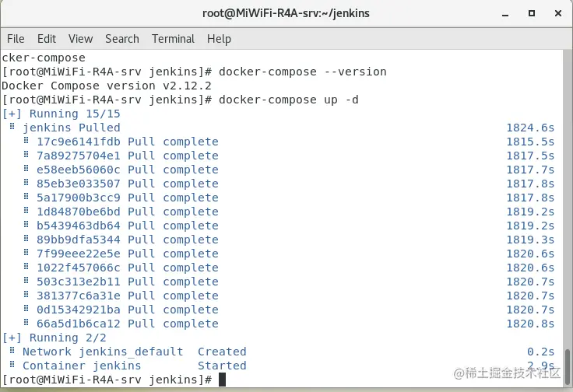Click the 'docker-compose up -d' command text
The height and width of the screenshot is (392, 573).
[289, 100]
